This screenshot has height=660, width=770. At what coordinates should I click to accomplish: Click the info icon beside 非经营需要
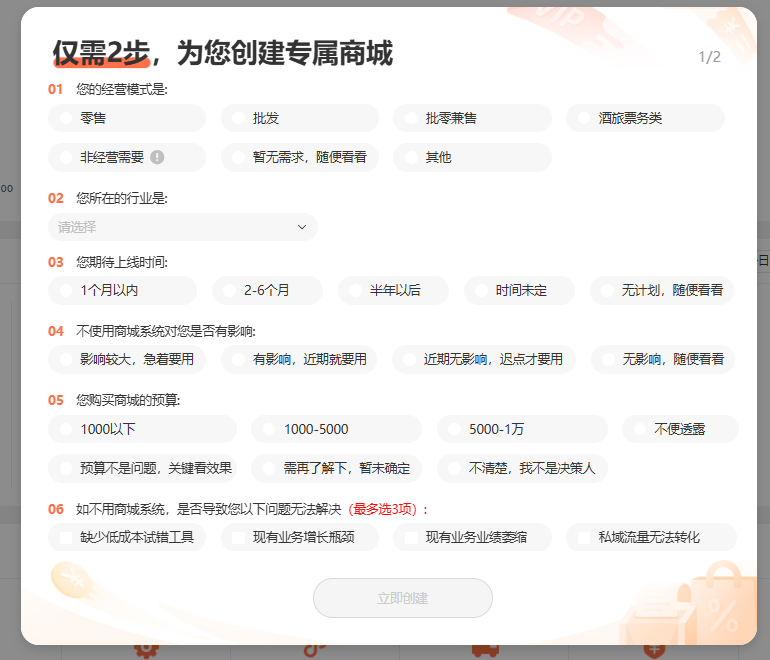click(x=157, y=157)
